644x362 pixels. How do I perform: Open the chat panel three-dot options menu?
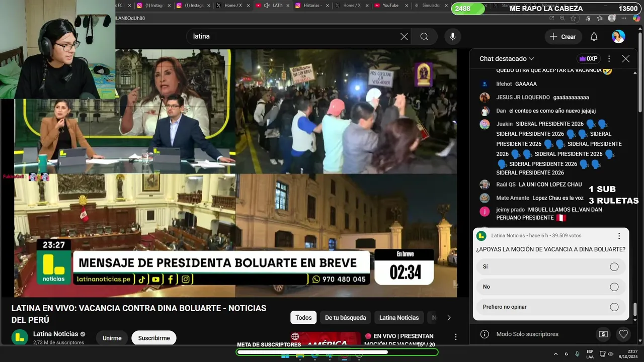609,59
